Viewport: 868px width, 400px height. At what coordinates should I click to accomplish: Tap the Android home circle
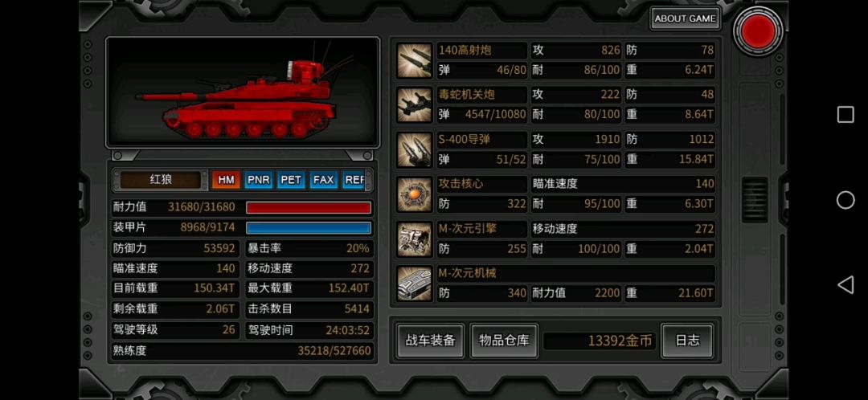pos(845,200)
